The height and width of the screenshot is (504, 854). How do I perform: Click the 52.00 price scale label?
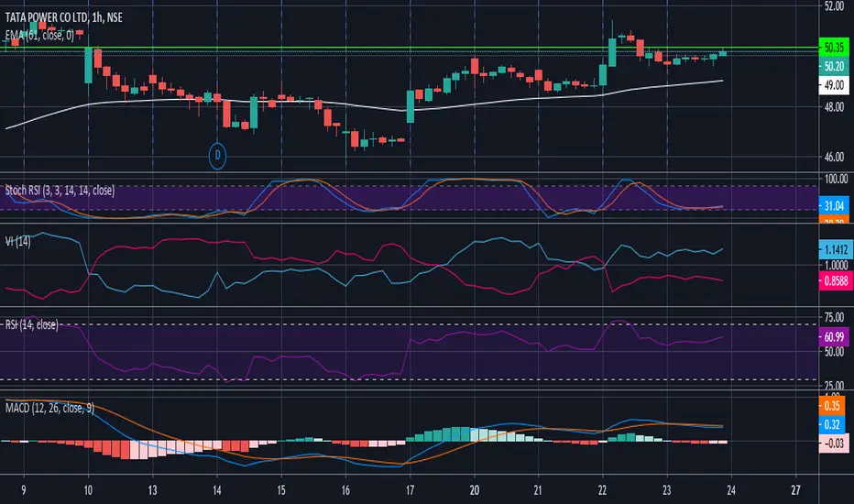(834, 6)
